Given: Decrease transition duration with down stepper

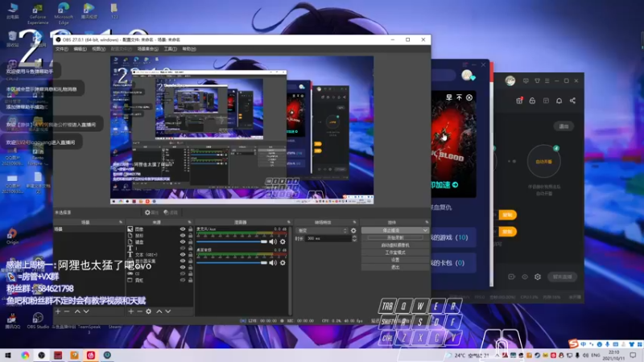Looking at the screenshot, I should pos(354,240).
